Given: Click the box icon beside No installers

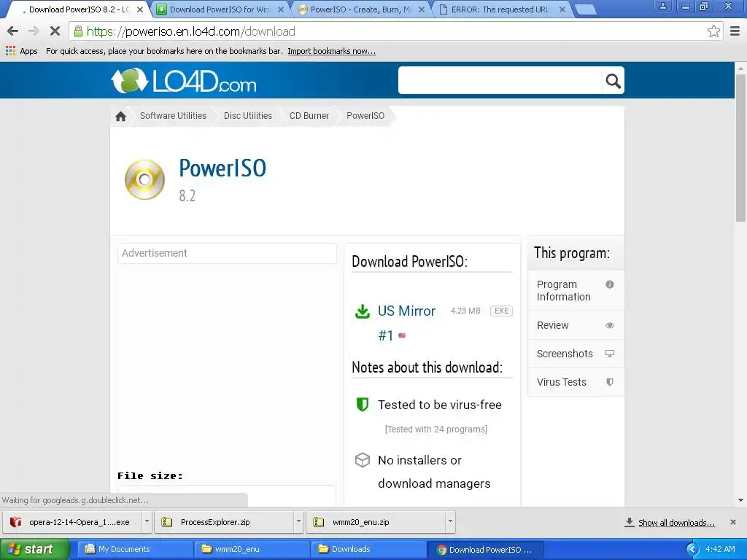Looking at the screenshot, I should [x=363, y=460].
